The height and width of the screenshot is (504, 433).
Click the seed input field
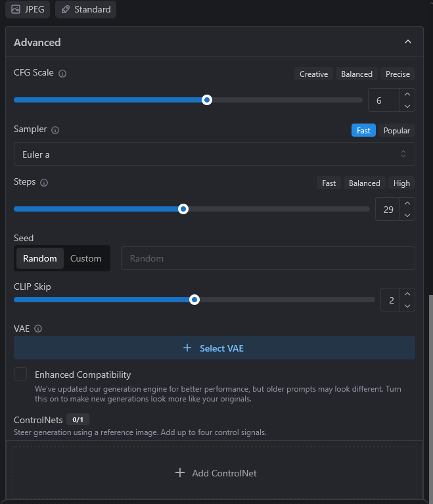pos(268,258)
